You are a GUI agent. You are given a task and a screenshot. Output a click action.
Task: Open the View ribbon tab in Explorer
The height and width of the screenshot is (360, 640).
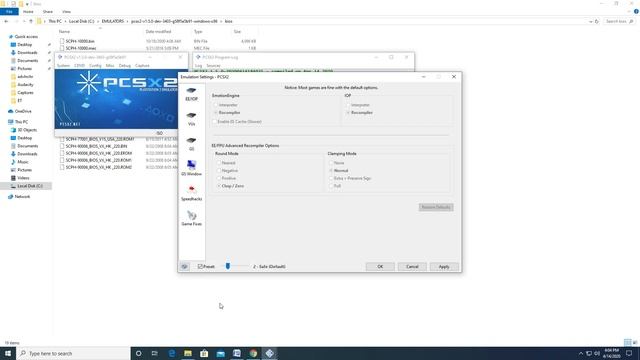click(66, 11)
